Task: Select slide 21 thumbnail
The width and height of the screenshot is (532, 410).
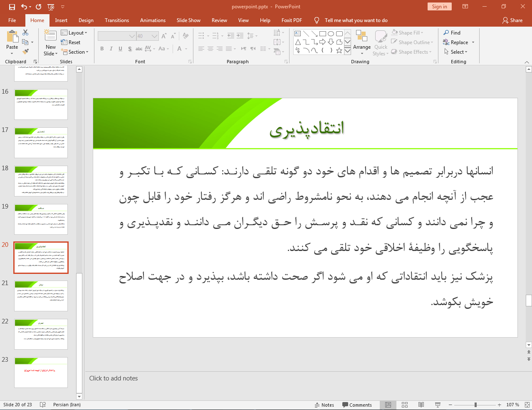Action: click(41, 296)
